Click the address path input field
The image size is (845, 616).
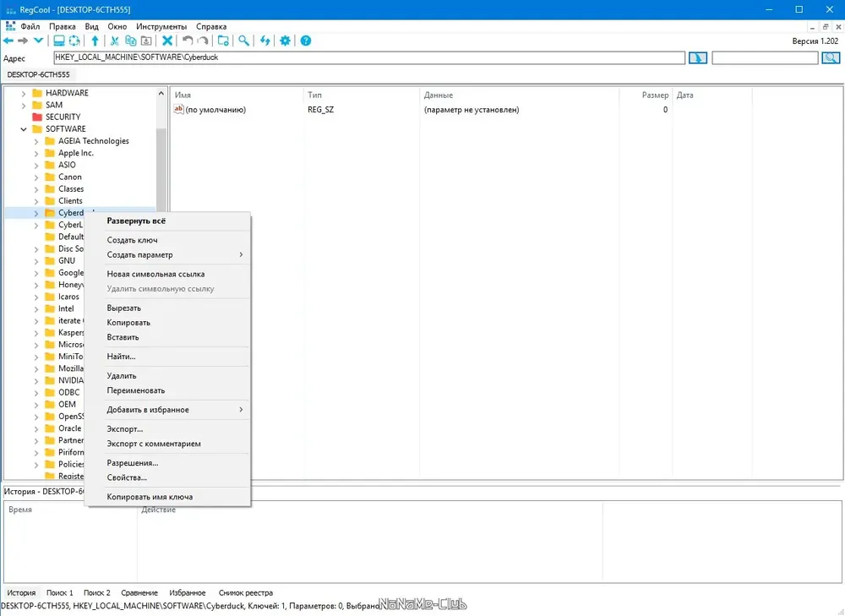369,57
